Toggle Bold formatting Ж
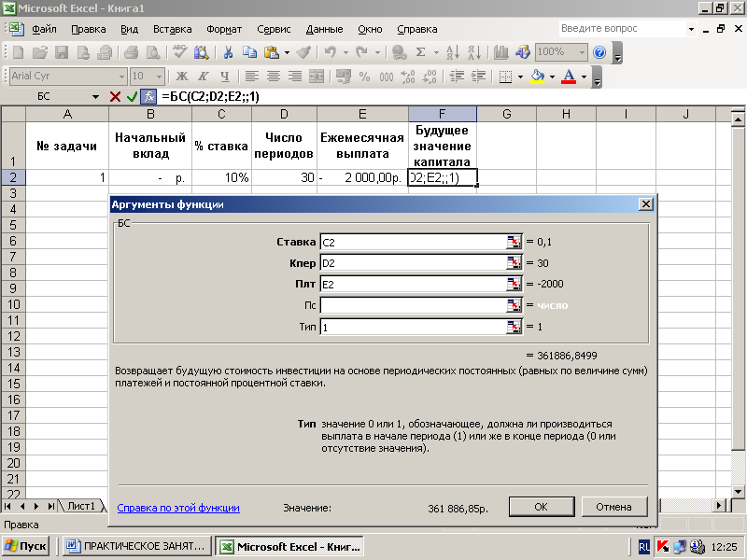This screenshot has width=747, height=560. (181, 77)
